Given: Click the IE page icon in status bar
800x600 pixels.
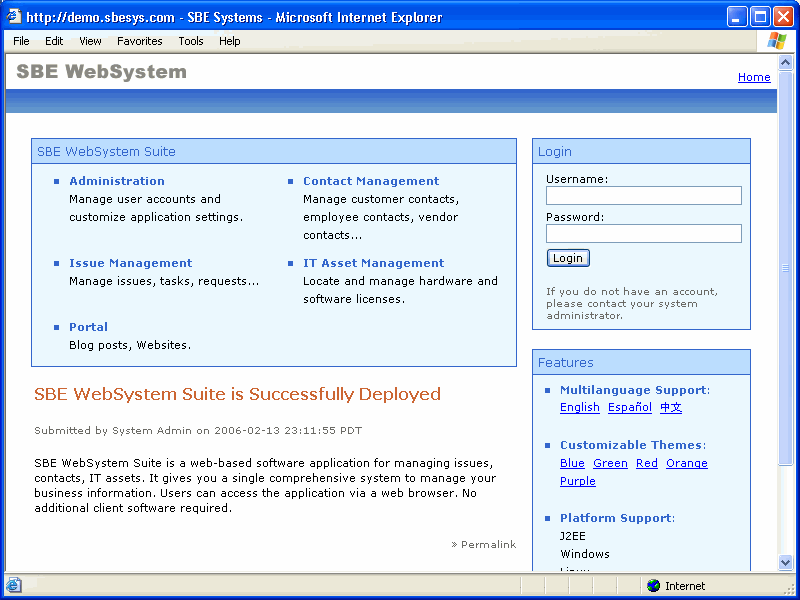Looking at the screenshot, I should tap(13, 585).
